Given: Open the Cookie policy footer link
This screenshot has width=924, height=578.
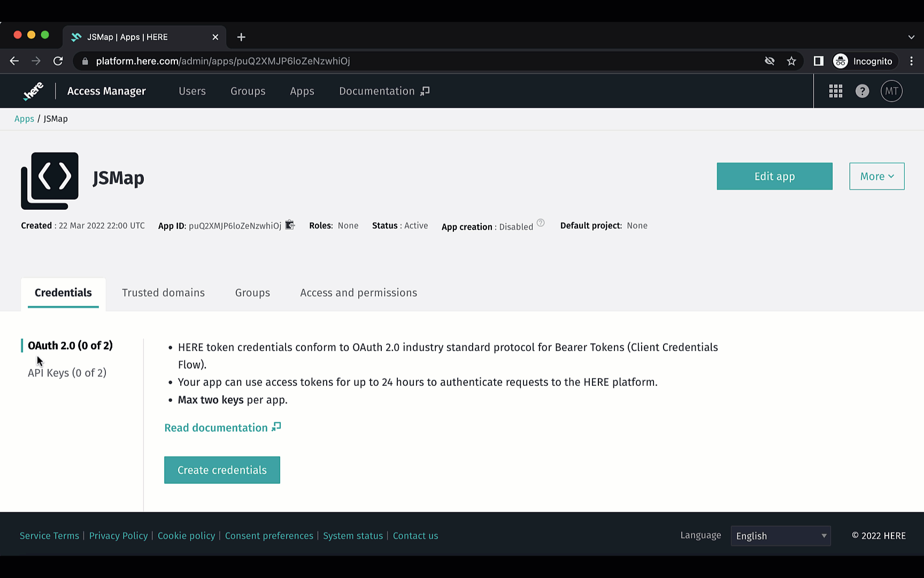Looking at the screenshot, I should click(x=186, y=536).
